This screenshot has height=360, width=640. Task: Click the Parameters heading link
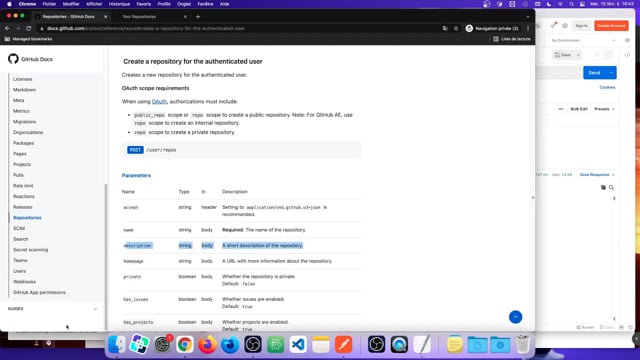coord(136,175)
